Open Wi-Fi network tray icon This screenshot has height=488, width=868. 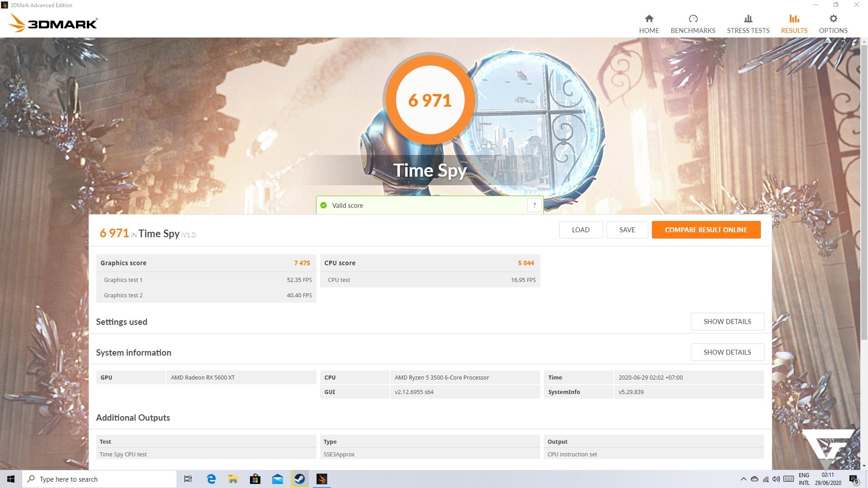pyautogui.click(x=765, y=479)
